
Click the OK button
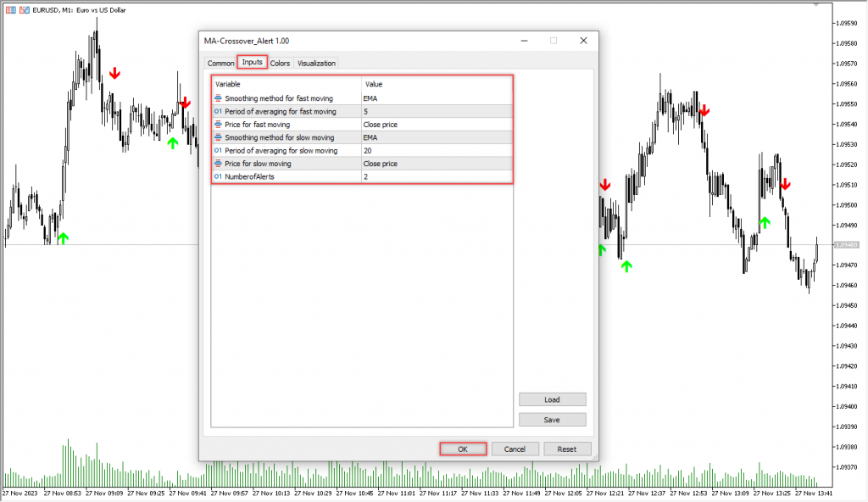(463, 449)
